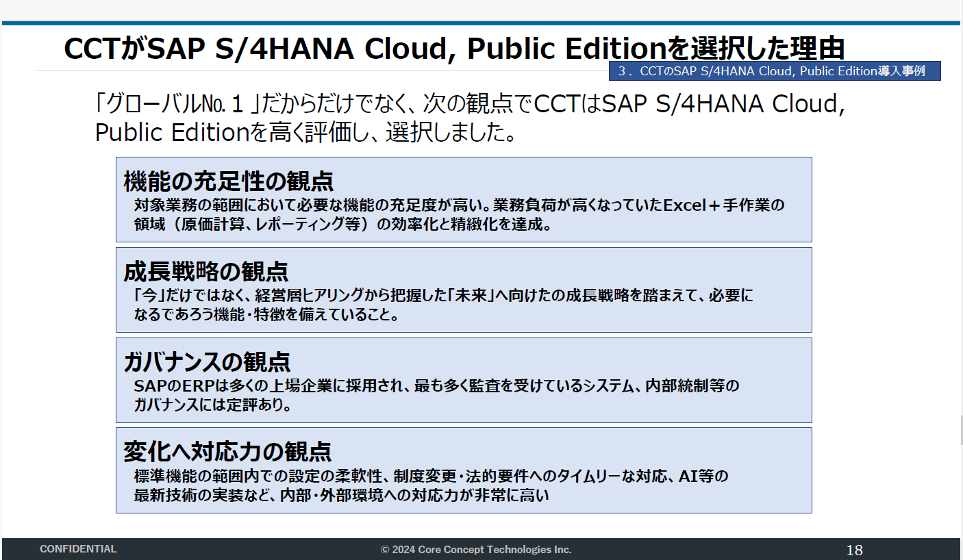Click the heading '成長戦略の観点'
Image resolution: width=963 pixels, height=560 pixels.
click(205, 271)
